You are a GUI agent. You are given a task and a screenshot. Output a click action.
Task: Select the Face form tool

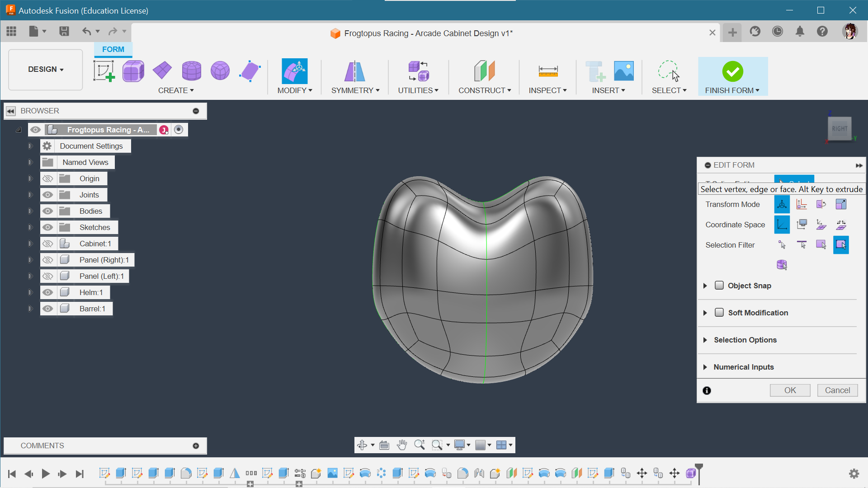point(250,71)
